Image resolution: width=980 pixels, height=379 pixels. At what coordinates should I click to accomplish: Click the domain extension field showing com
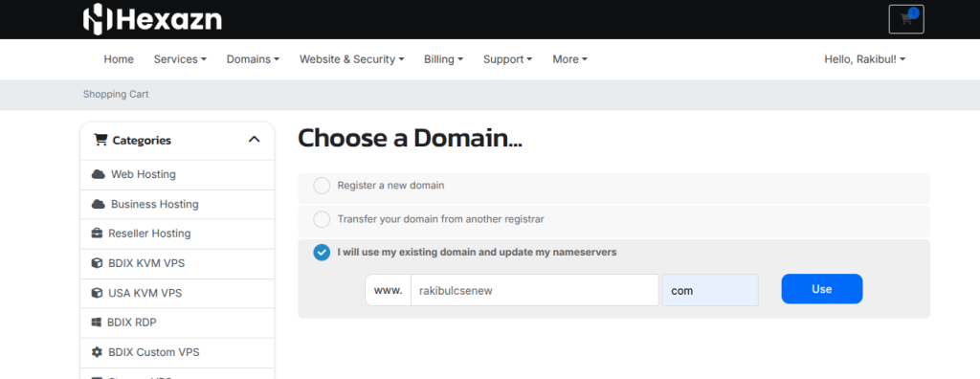pyautogui.click(x=711, y=290)
